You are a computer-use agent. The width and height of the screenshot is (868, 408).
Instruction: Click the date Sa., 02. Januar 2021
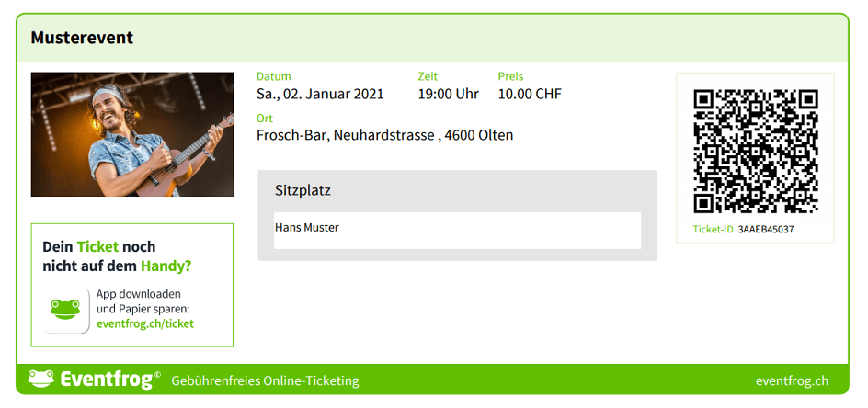click(320, 94)
